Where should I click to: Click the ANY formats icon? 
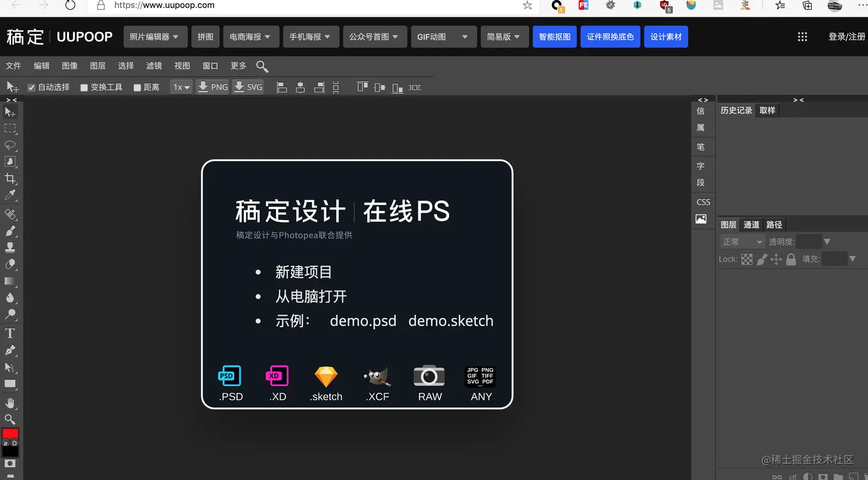pyautogui.click(x=480, y=377)
